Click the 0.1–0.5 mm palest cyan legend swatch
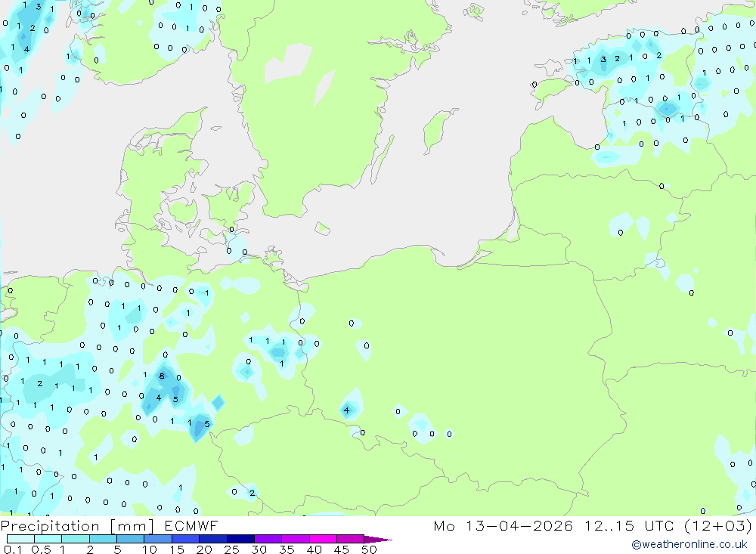 (20, 539)
